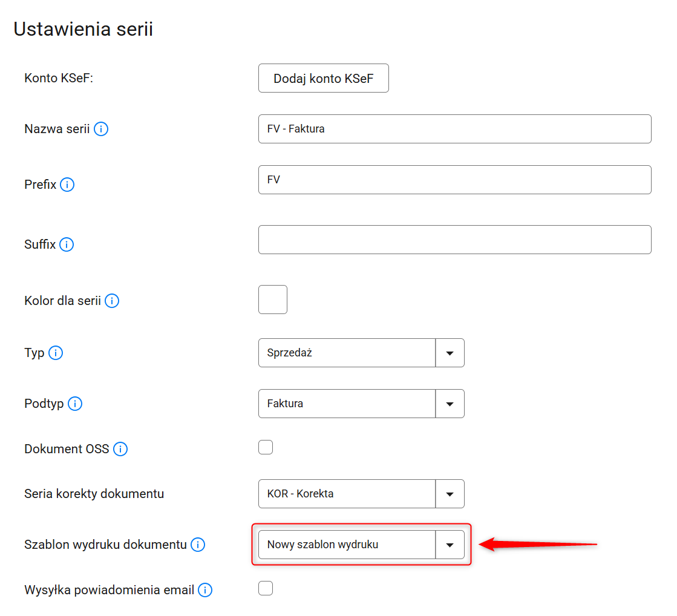Pick a color with Kolor dla serii swatch
677x616 pixels.
(273, 300)
